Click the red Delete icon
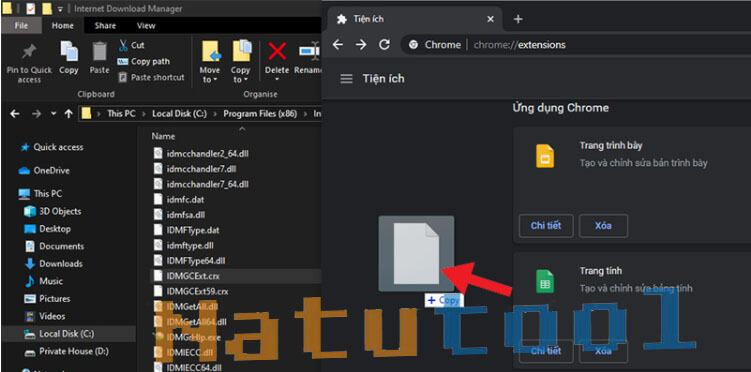This screenshot has width=751, height=372. point(277,51)
